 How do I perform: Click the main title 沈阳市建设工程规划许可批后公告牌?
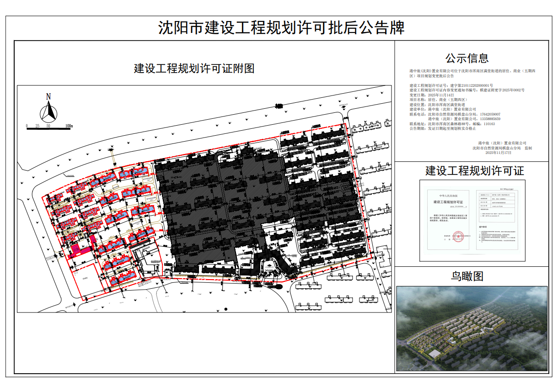click(281, 28)
